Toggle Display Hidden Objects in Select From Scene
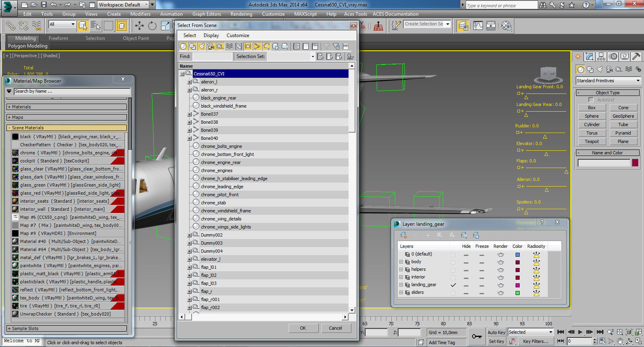This screenshot has height=347, width=644. tap(285, 46)
